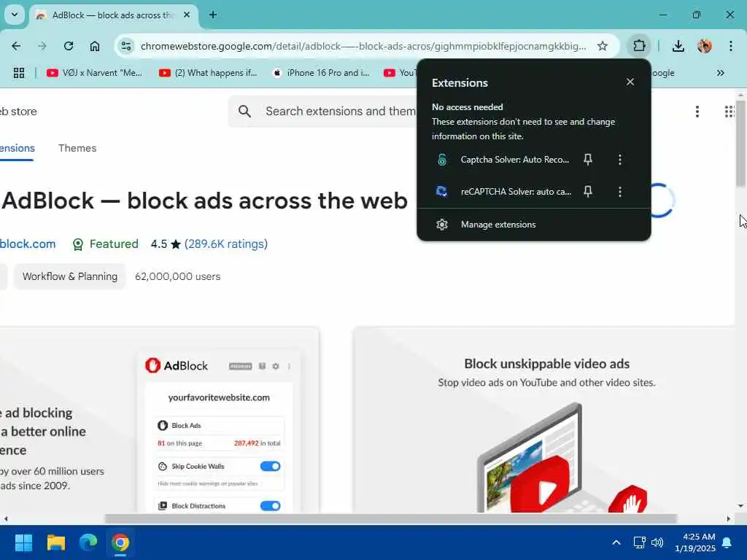The image size is (747, 560).
Task: Bookmark this page with the star
Action: coord(602,46)
